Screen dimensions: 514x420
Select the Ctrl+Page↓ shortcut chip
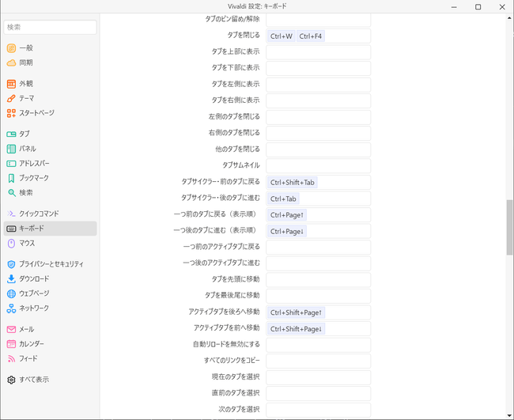tap(287, 231)
